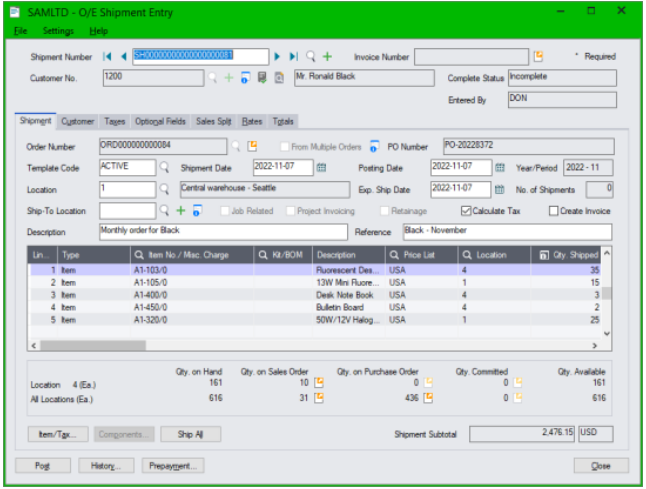Open Posting Date calendar picker

(x=500, y=167)
